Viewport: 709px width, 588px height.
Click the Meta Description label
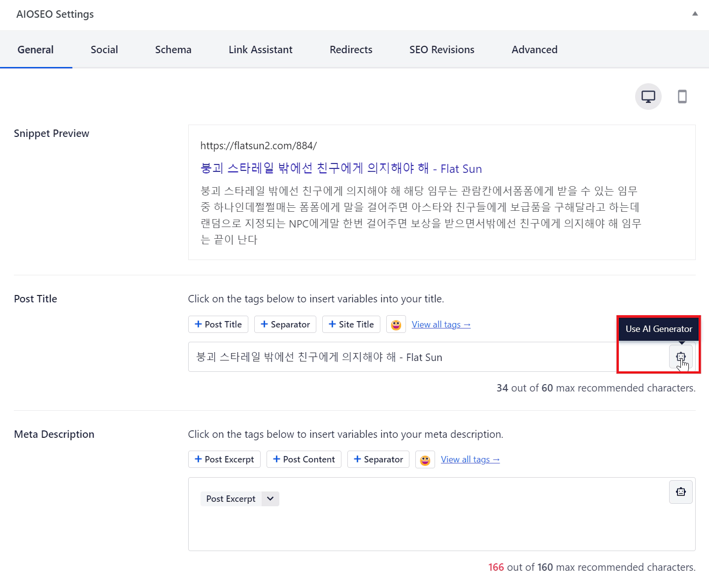pyautogui.click(x=54, y=434)
